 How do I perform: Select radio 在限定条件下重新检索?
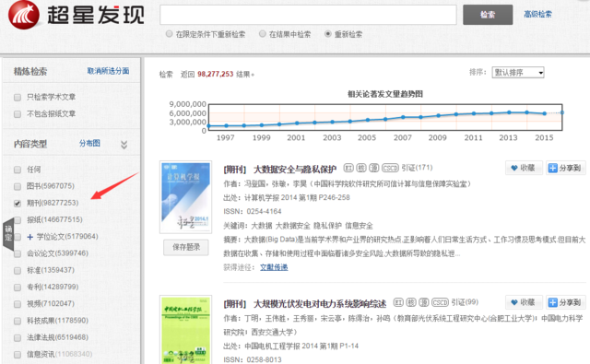tap(169, 34)
